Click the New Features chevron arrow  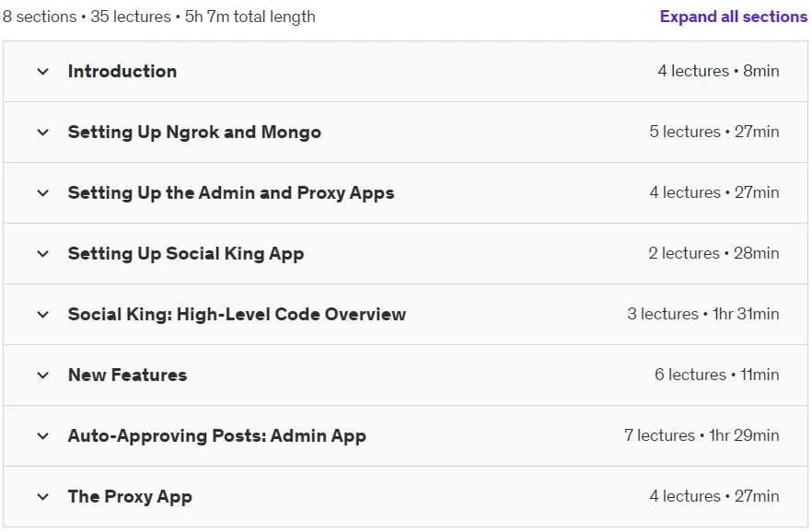43,376
